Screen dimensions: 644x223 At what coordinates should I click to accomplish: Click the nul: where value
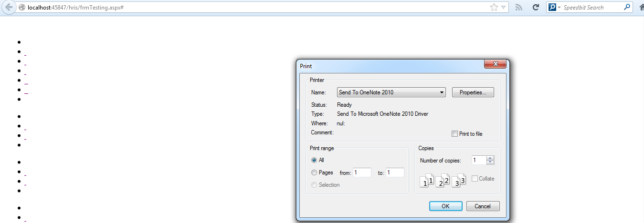(341, 124)
